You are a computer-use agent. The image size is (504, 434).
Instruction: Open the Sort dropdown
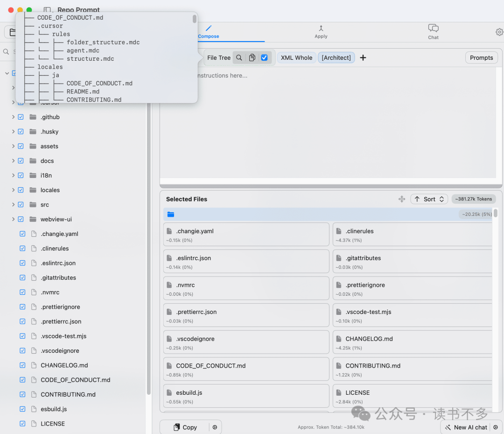point(429,199)
